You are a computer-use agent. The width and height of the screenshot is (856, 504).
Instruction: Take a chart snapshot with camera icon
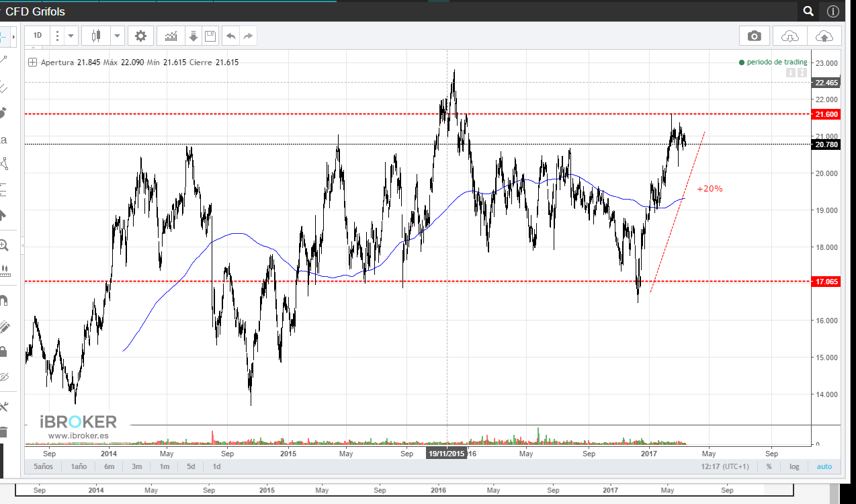pyautogui.click(x=755, y=36)
